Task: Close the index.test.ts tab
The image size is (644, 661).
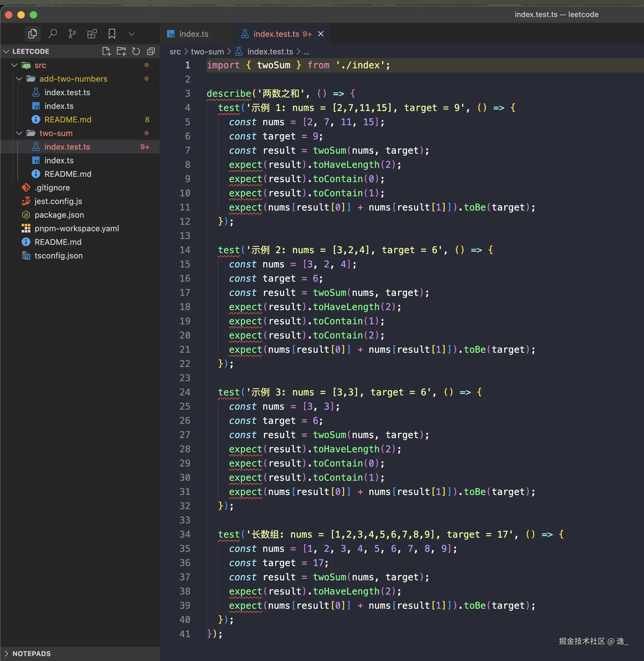Action: [321, 34]
